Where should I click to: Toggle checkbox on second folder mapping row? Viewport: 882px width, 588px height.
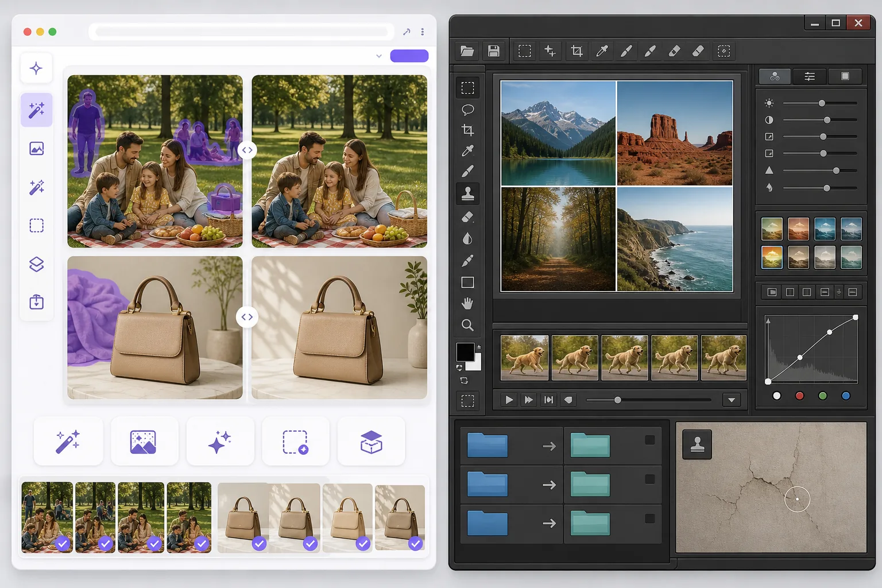pos(649,479)
